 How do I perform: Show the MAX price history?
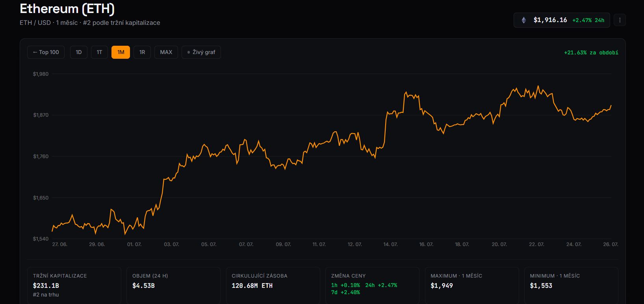166,52
